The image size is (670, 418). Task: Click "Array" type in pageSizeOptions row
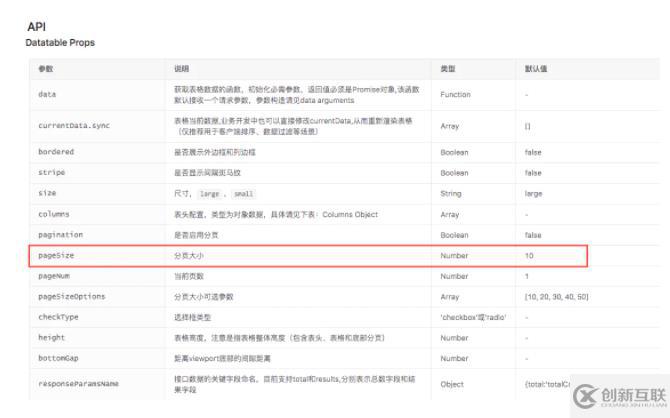pos(450,297)
